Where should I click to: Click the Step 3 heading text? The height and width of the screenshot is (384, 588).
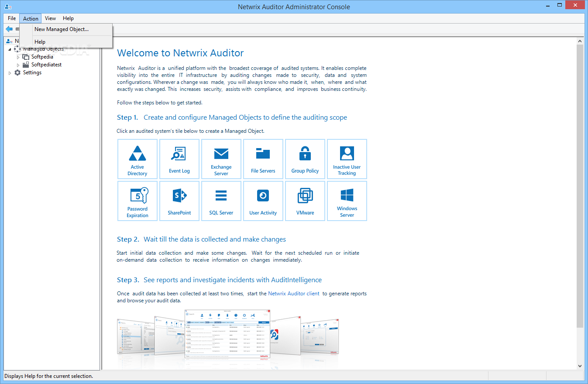coord(219,280)
